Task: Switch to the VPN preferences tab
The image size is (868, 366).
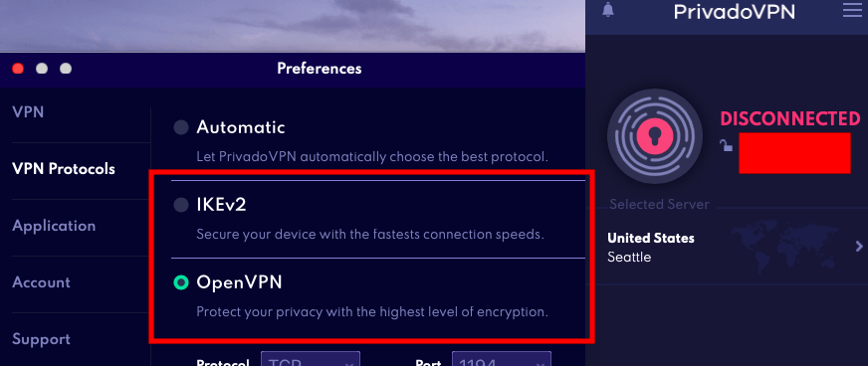Action: (x=28, y=112)
